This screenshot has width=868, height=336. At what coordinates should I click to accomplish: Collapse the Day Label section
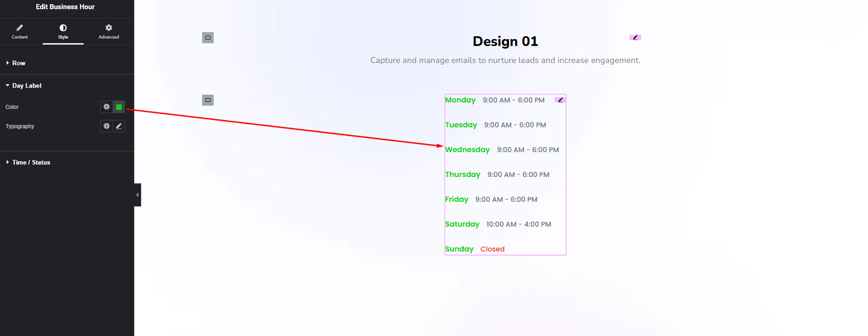(x=27, y=86)
